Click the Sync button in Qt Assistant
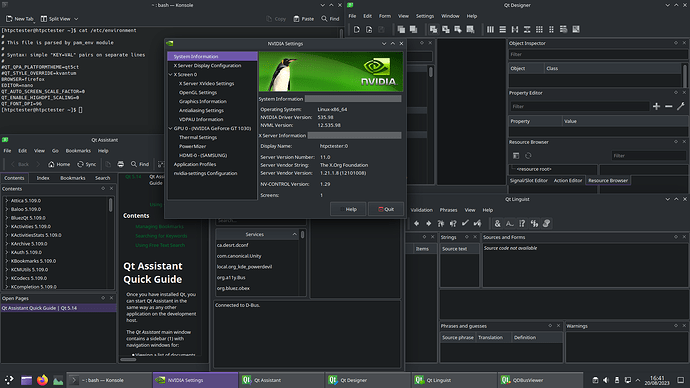Viewport: 690px width, 388px height. [x=86, y=164]
